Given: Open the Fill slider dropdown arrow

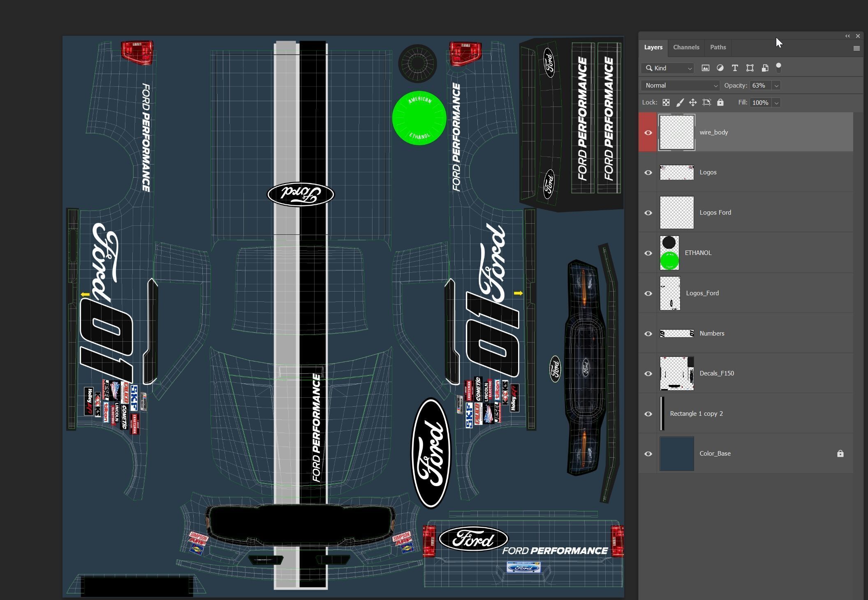Looking at the screenshot, I should (x=776, y=103).
